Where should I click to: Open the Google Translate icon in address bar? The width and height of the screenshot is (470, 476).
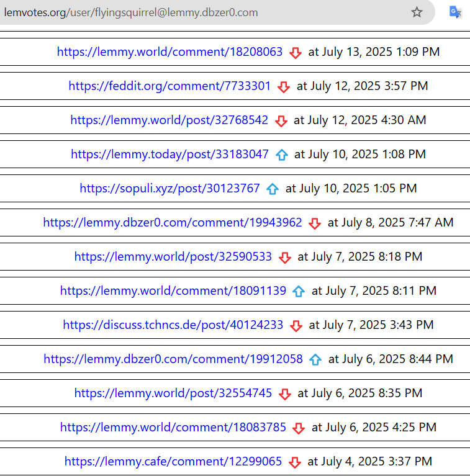pos(455,12)
